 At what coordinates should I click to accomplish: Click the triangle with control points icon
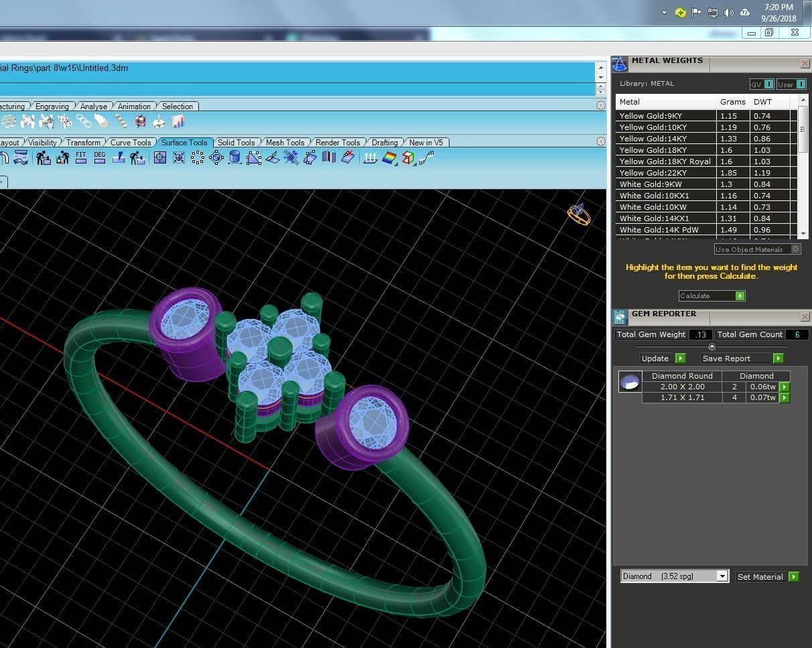tap(254, 157)
